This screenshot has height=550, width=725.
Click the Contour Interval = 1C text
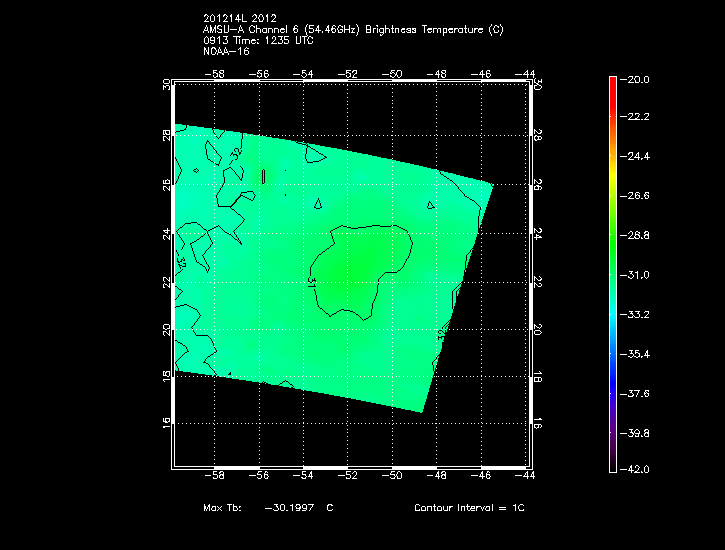pos(469,508)
